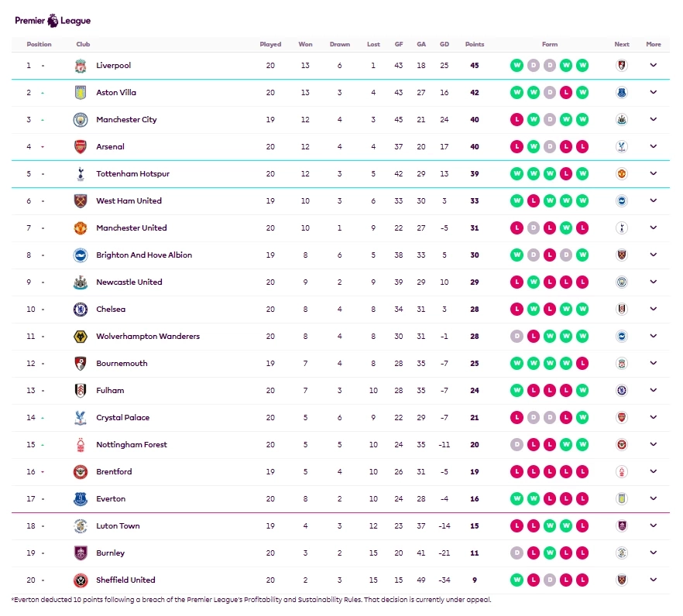Click Sheffield United's club crest
683x616 pixels.
(x=81, y=580)
